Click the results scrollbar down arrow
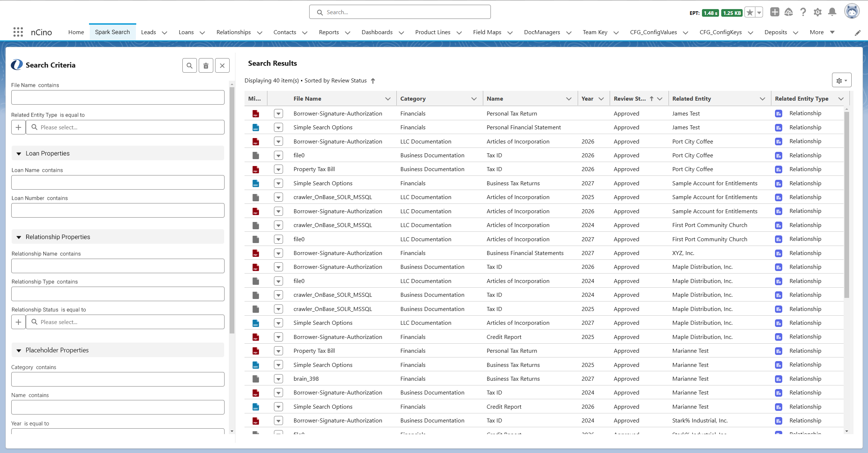Viewport: 868px width, 453px height. click(847, 431)
